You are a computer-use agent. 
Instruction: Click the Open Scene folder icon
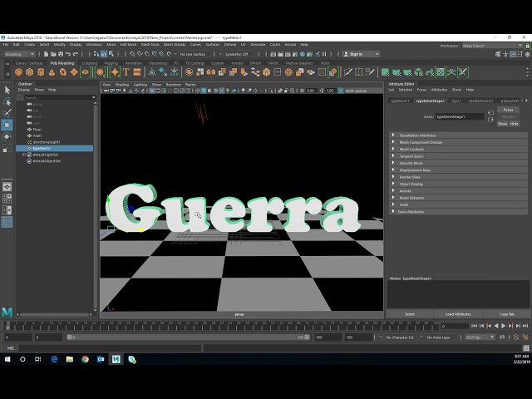coord(53,54)
